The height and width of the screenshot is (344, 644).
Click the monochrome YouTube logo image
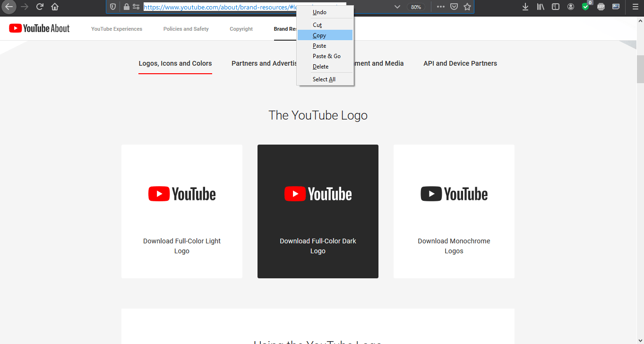454,194
